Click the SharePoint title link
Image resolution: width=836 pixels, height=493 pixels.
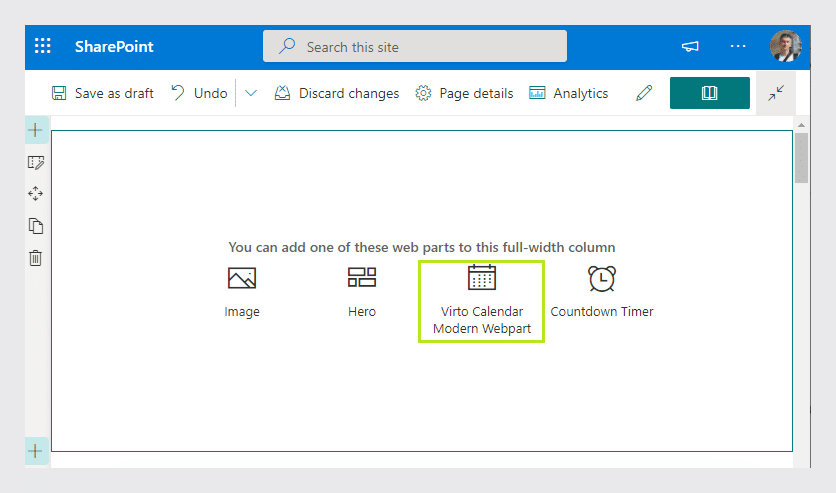click(x=114, y=47)
